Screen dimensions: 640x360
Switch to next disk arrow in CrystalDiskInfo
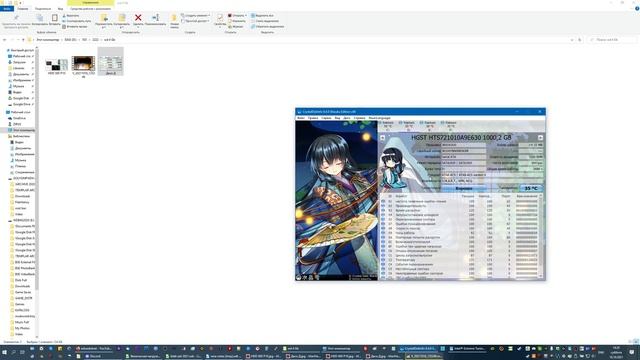[x=540, y=138]
